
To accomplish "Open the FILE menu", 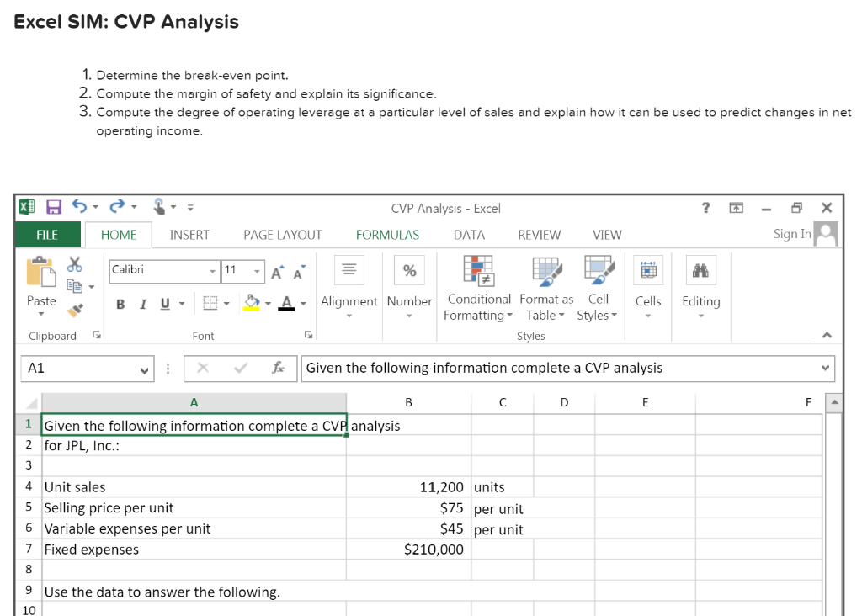I will tap(46, 235).
